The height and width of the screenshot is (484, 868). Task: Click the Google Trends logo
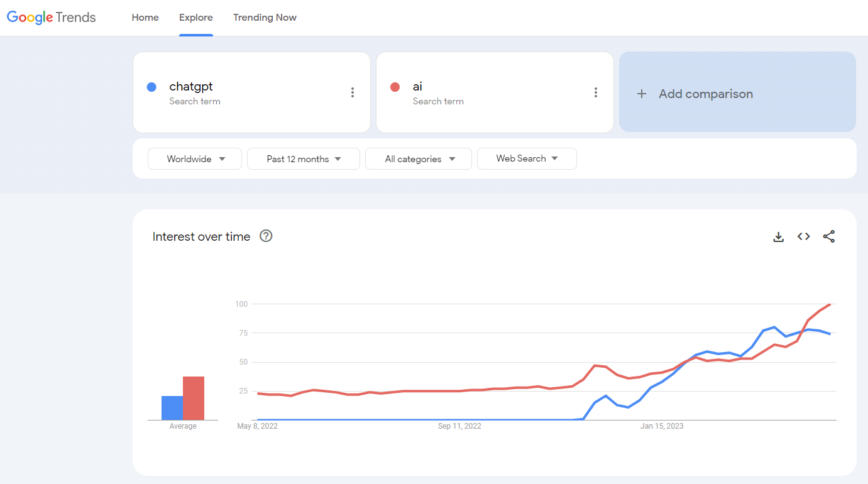click(52, 18)
